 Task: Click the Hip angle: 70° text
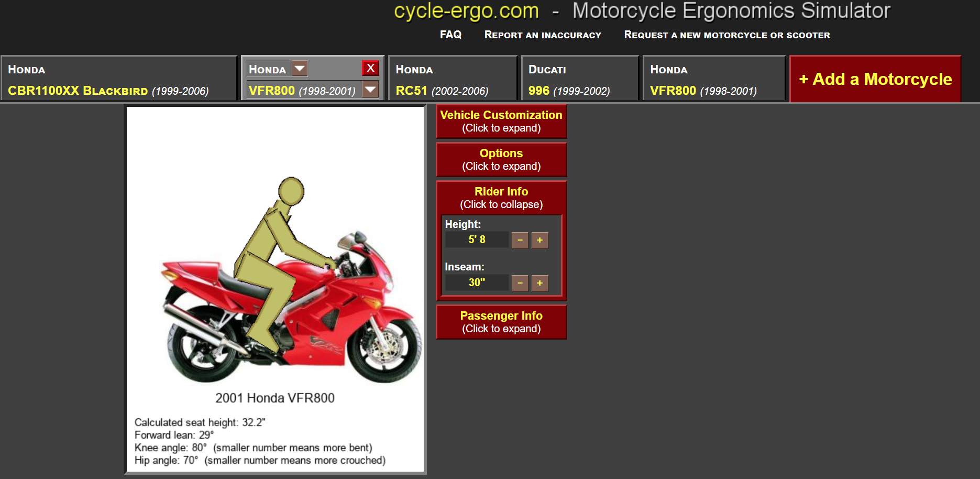click(x=167, y=460)
